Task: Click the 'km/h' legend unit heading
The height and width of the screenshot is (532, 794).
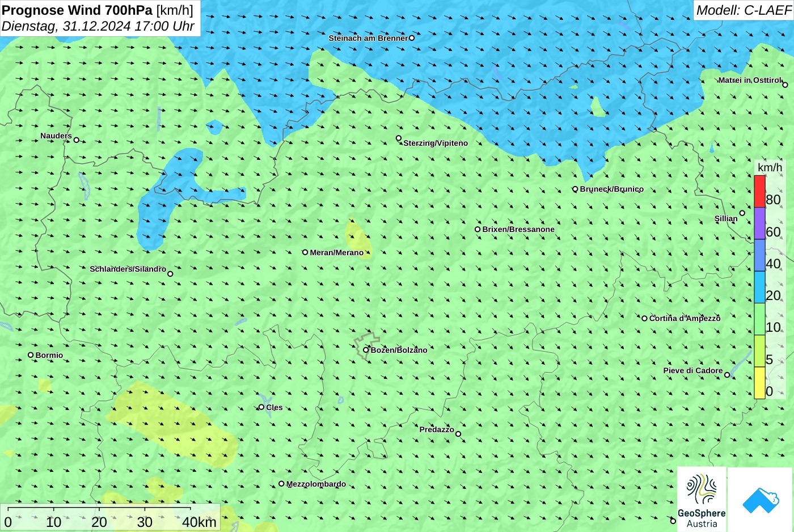Action: click(x=770, y=167)
